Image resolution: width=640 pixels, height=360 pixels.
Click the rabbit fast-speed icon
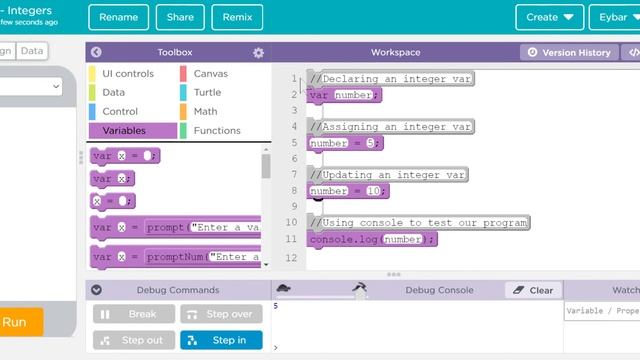point(360,287)
